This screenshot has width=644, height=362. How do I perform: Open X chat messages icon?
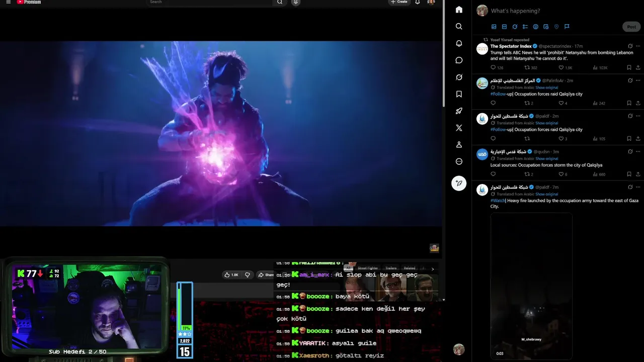click(459, 60)
